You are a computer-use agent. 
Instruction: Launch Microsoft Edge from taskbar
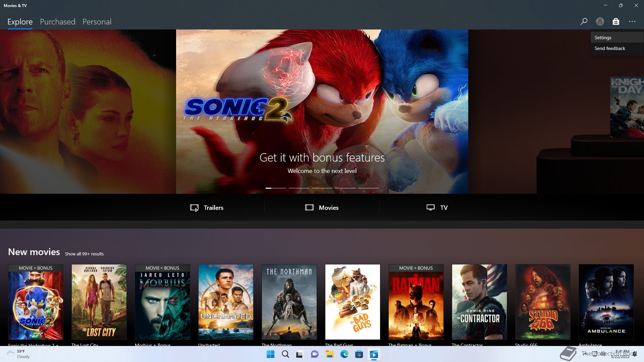(x=344, y=354)
